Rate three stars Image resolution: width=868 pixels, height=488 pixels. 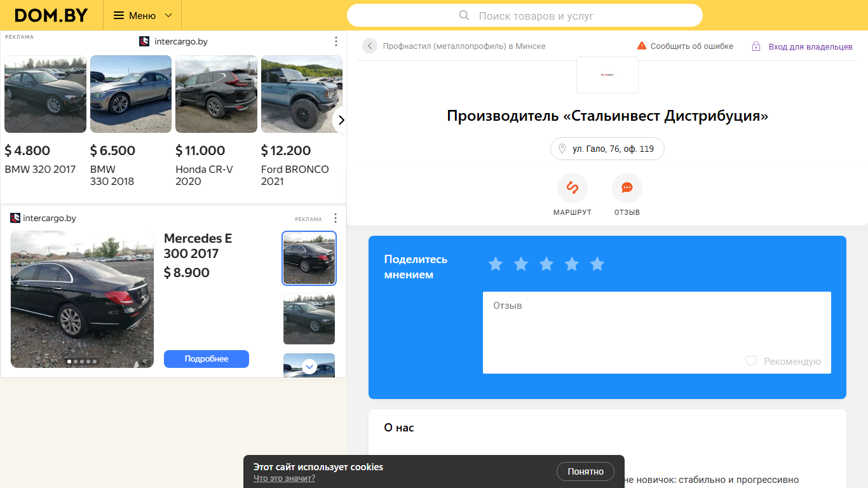point(546,264)
